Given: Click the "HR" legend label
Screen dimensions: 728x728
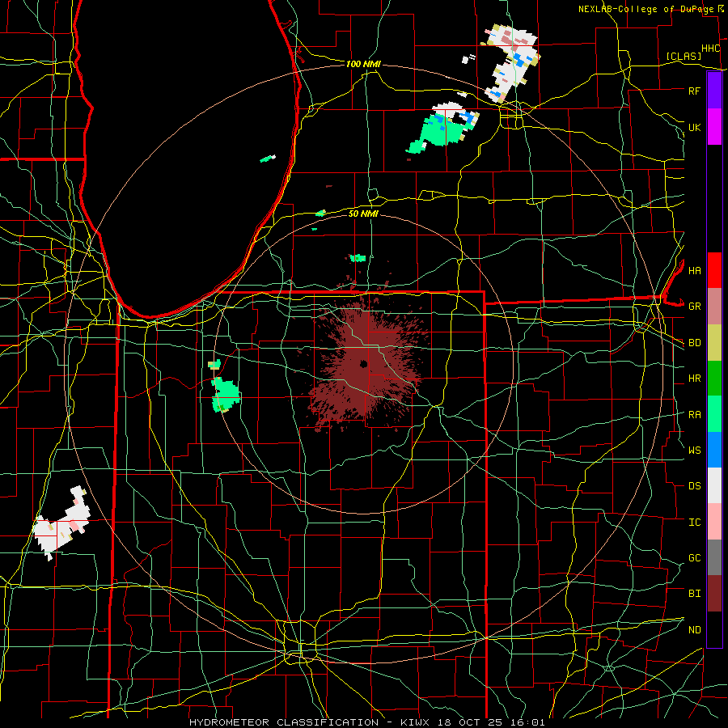Looking at the screenshot, I should [x=694, y=379].
